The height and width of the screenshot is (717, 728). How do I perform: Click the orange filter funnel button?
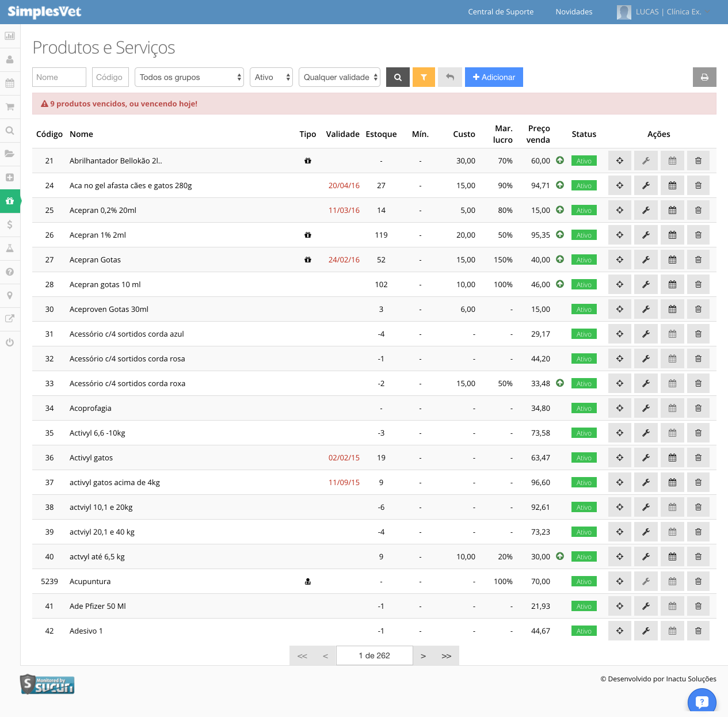point(424,77)
